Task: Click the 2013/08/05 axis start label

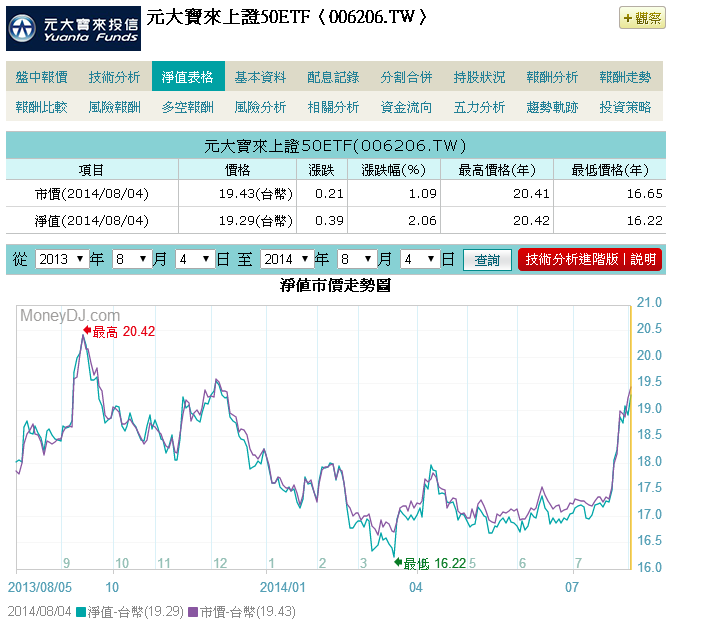Action: coord(40,587)
